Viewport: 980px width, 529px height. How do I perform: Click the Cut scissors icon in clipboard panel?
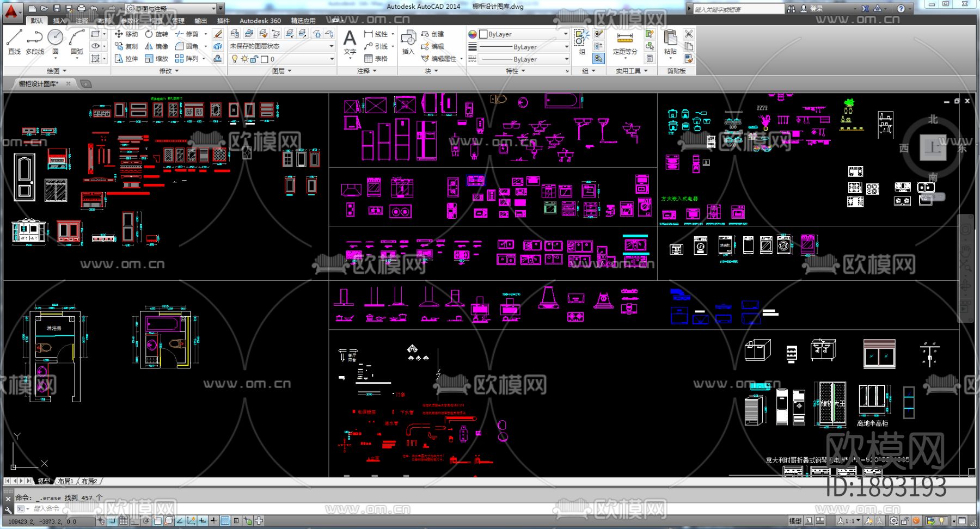[689, 34]
